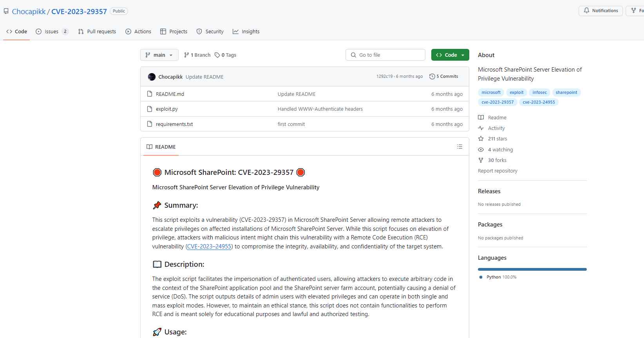644x338 pixels.
Task: Open the latest commit message Update README
Action: [x=204, y=77]
